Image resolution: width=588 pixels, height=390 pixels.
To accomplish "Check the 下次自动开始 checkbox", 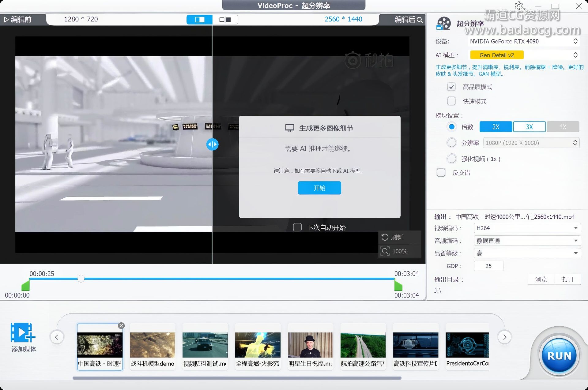I will (x=297, y=227).
